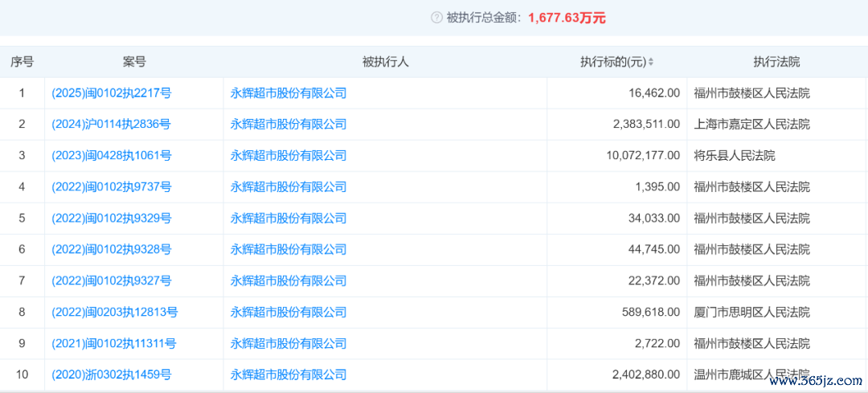The width and height of the screenshot is (868, 393).
Task: Click 永辉超市股份有限公司 in row 10
Action: tap(289, 375)
